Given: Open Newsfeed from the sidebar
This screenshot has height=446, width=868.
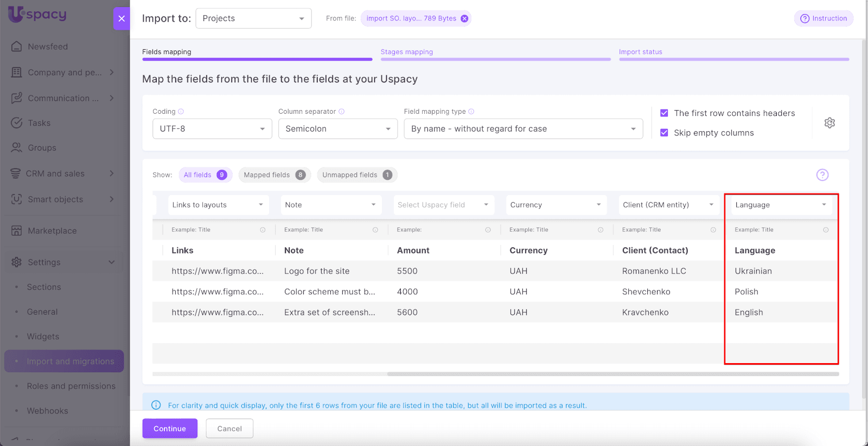Looking at the screenshot, I should click(48, 47).
